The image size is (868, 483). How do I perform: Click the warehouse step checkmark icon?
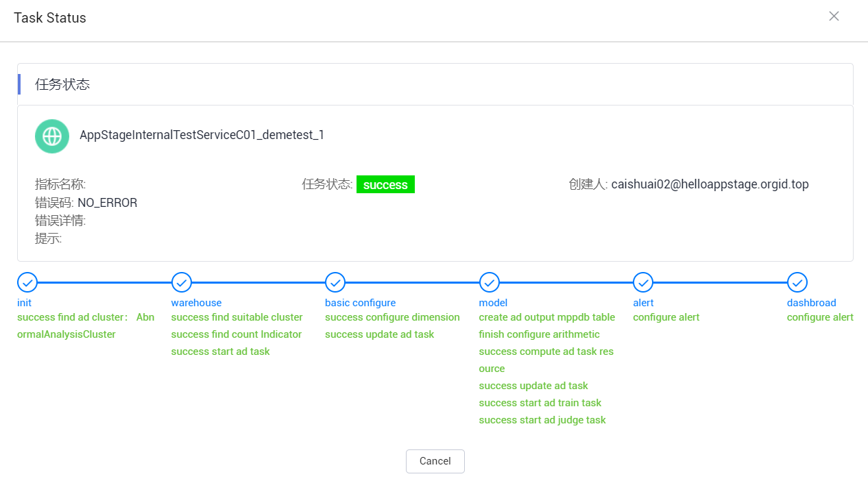(x=181, y=282)
